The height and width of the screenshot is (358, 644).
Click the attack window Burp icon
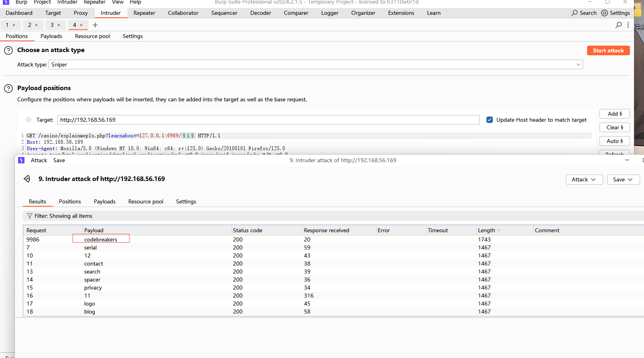(22, 160)
